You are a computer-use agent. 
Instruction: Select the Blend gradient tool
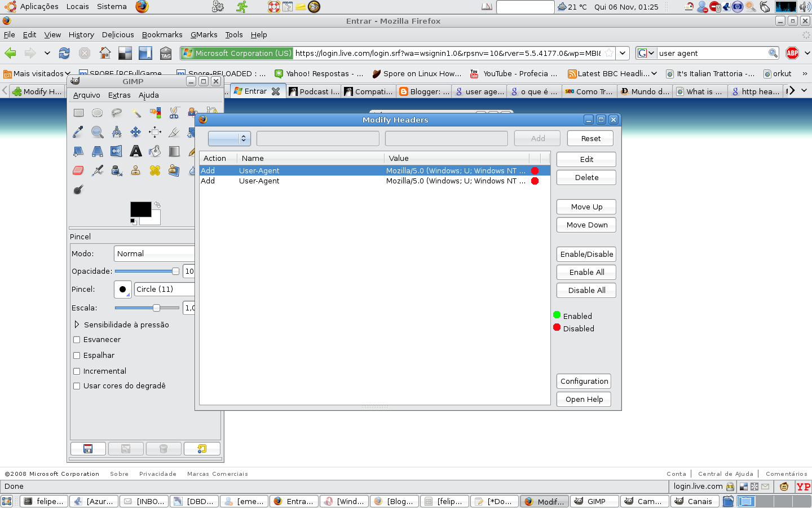(x=174, y=151)
